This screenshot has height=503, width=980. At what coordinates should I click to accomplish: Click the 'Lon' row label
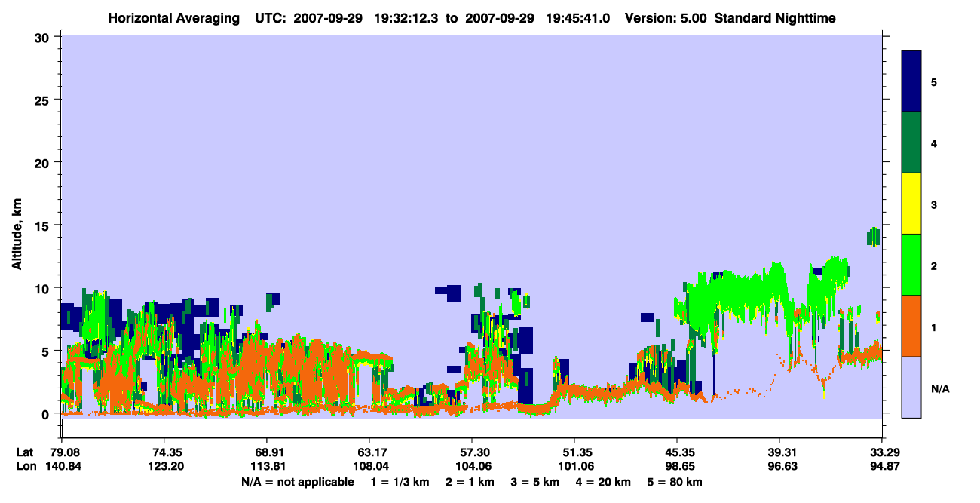pos(25,466)
